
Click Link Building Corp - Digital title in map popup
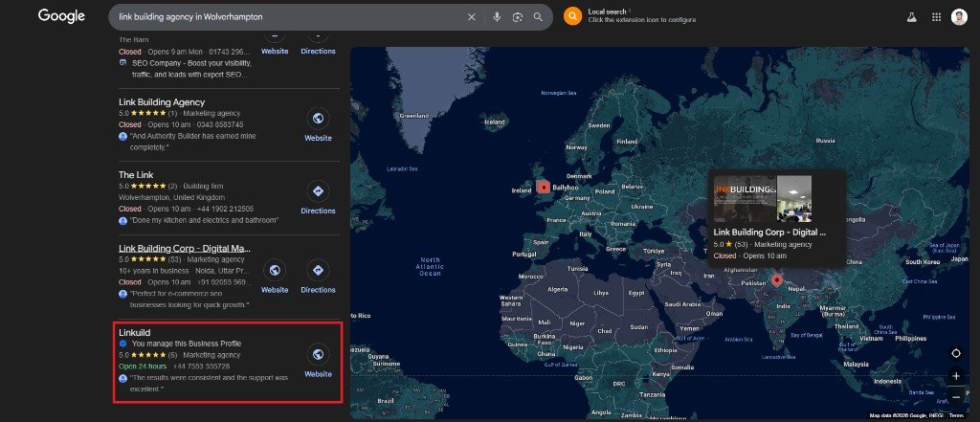pos(769,232)
